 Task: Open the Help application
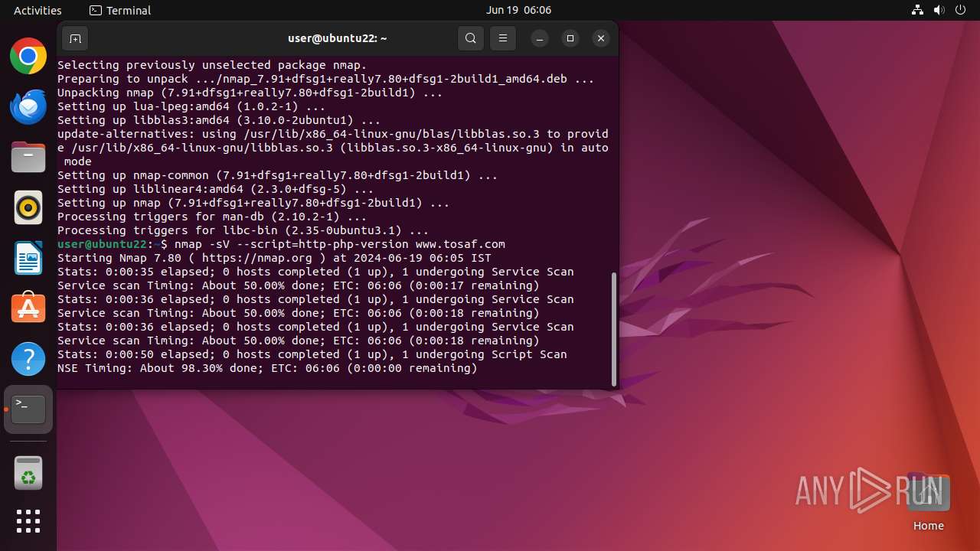(28, 359)
